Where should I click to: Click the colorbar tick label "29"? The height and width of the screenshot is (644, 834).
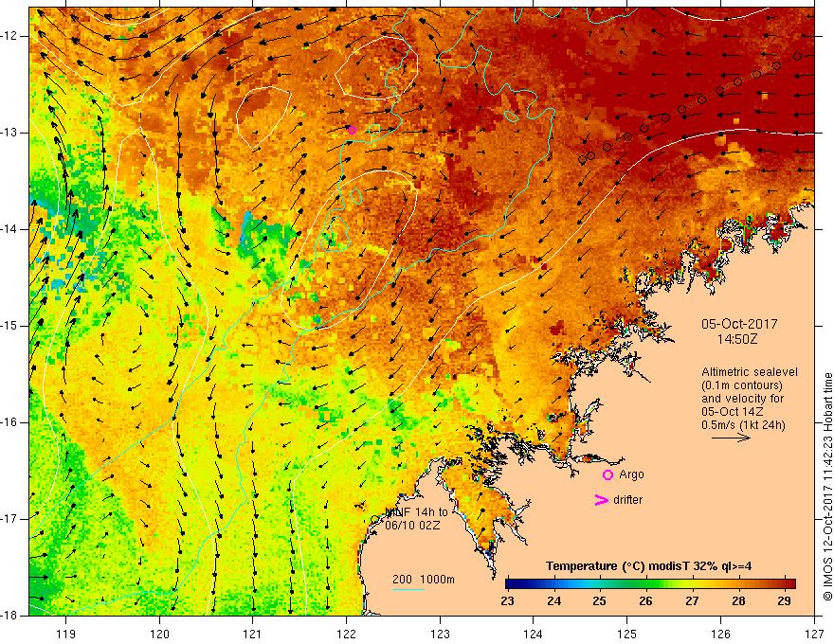coord(784,601)
